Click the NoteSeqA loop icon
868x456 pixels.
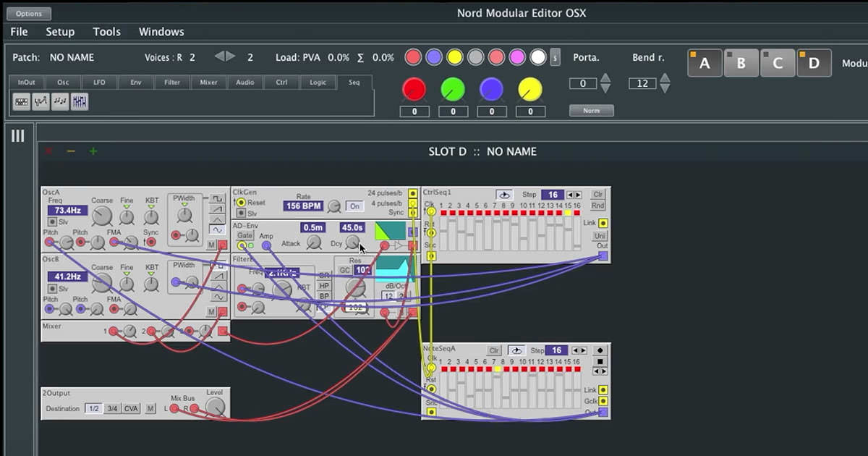click(x=516, y=350)
